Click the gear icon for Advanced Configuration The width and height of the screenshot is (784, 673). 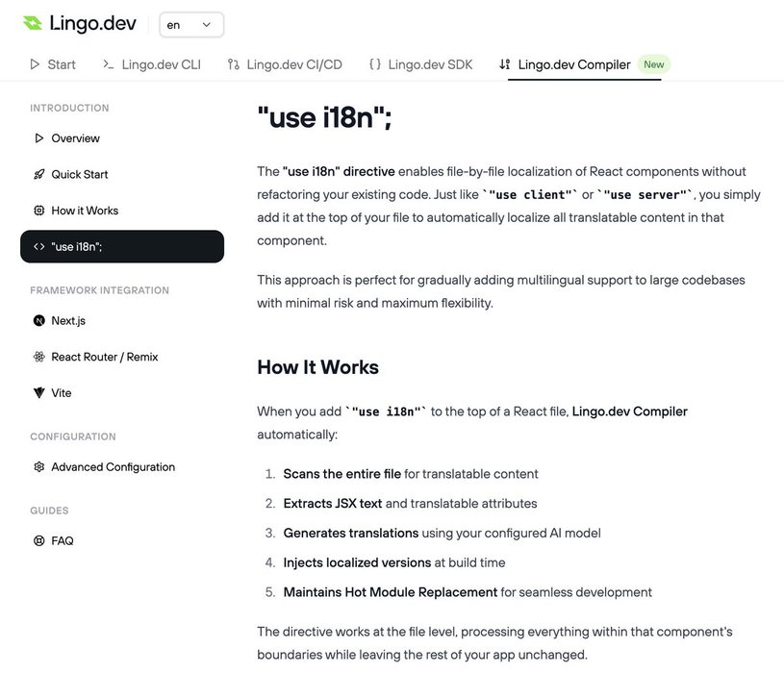(x=39, y=466)
